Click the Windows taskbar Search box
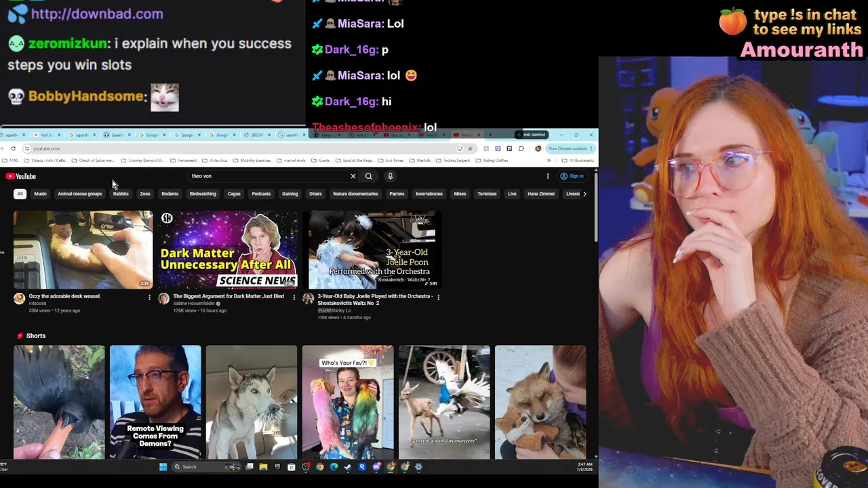 206,467
